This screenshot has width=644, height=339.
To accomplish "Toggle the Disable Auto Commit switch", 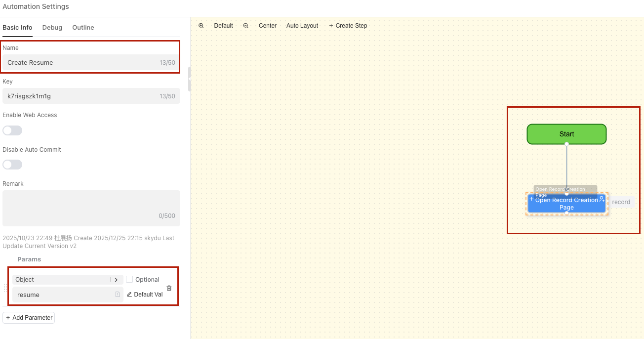I will point(12,165).
